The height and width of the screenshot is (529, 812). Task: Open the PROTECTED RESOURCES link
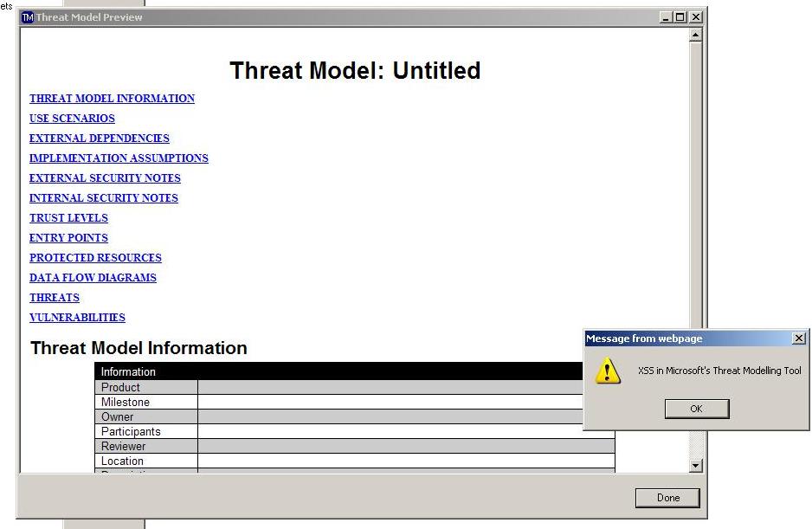95,258
